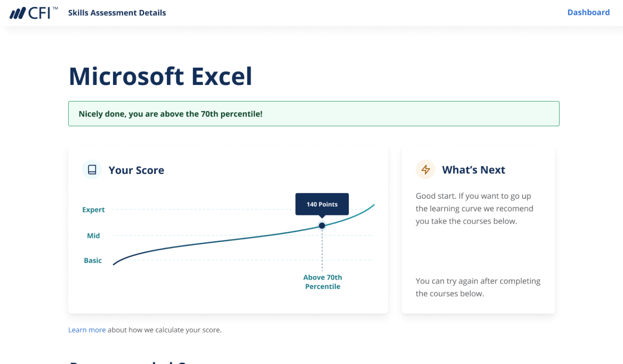Click the 140 Points tooltip
Image resolution: width=623 pixels, height=364 pixels.
click(x=322, y=204)
